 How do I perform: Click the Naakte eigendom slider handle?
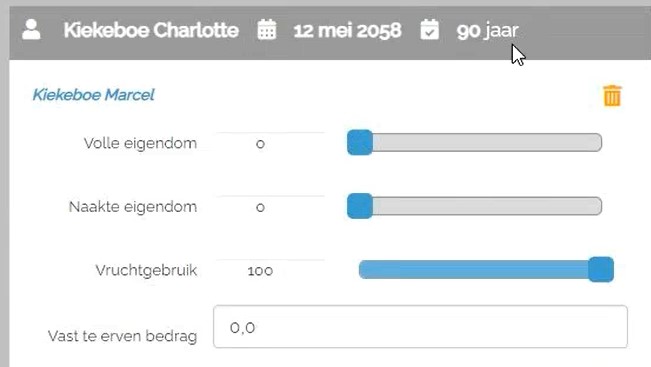coord(360,206)
